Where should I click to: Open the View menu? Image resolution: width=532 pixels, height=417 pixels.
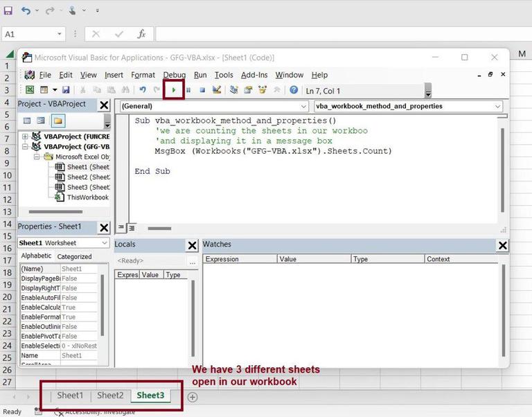tap(89, 75)
